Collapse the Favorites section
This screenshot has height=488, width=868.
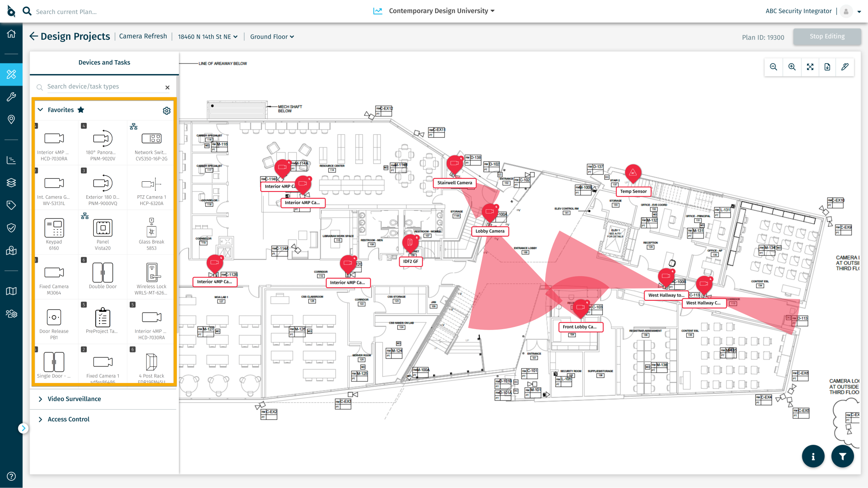[x=40, y=109]
